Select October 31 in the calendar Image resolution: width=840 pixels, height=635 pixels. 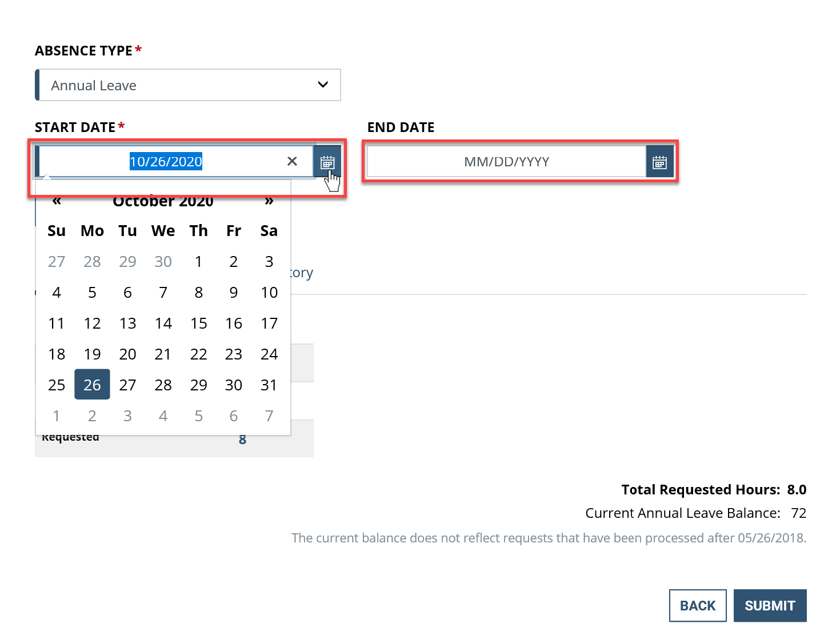[269, 384]
